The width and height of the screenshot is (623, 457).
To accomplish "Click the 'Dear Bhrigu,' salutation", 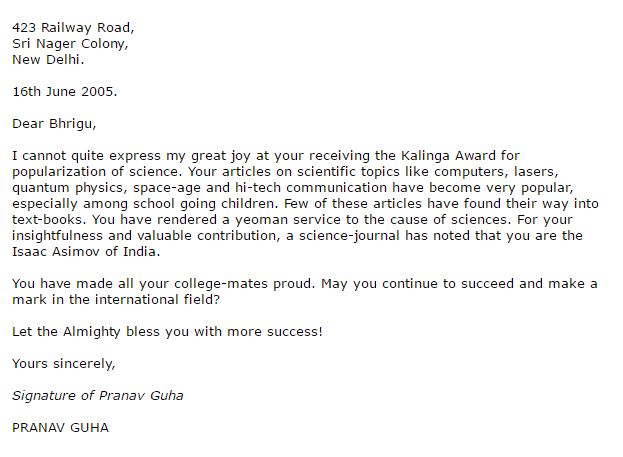I will pos(54,124).
